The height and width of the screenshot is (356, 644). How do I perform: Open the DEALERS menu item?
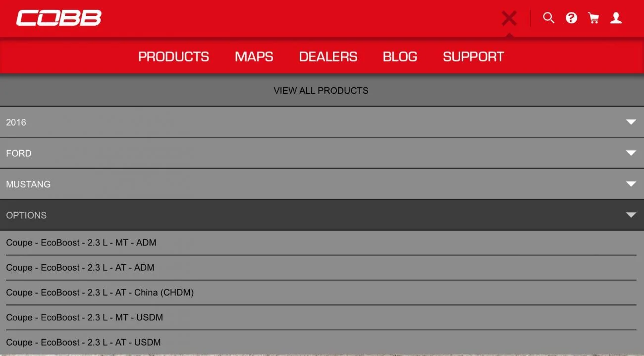(328, 57)
